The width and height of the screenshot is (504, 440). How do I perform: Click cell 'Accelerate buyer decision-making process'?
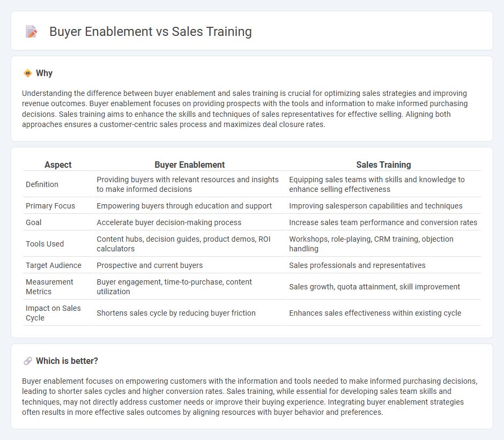(x=189, y=222)
